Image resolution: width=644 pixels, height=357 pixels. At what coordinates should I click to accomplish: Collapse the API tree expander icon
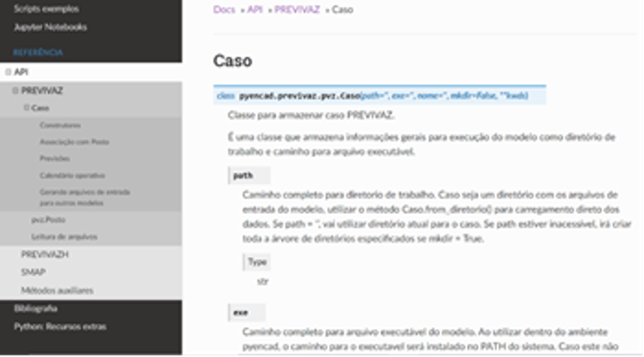[8, 72]
